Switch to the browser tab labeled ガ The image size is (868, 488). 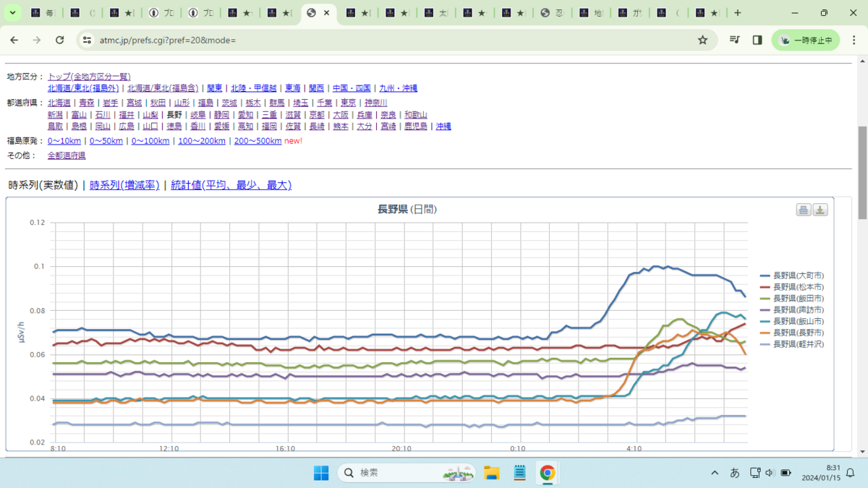[630, 13]
